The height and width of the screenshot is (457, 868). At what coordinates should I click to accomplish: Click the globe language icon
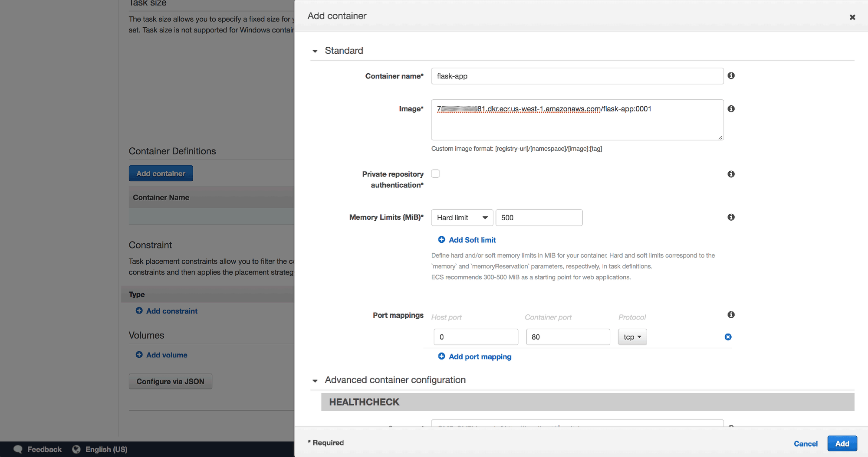tap(76, 449)
